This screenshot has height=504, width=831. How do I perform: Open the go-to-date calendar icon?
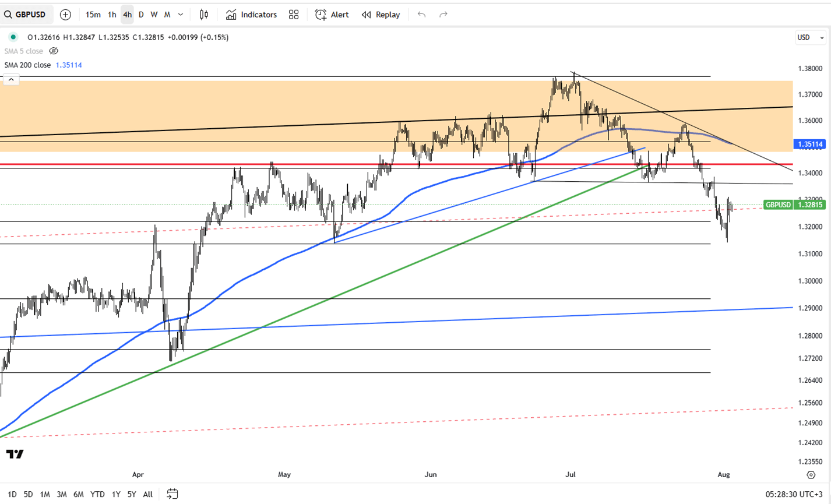pyautogui.click(x=172, y=494)
